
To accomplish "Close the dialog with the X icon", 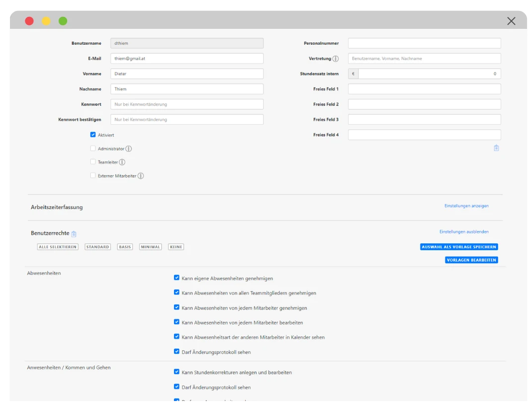I will point(511,21).
